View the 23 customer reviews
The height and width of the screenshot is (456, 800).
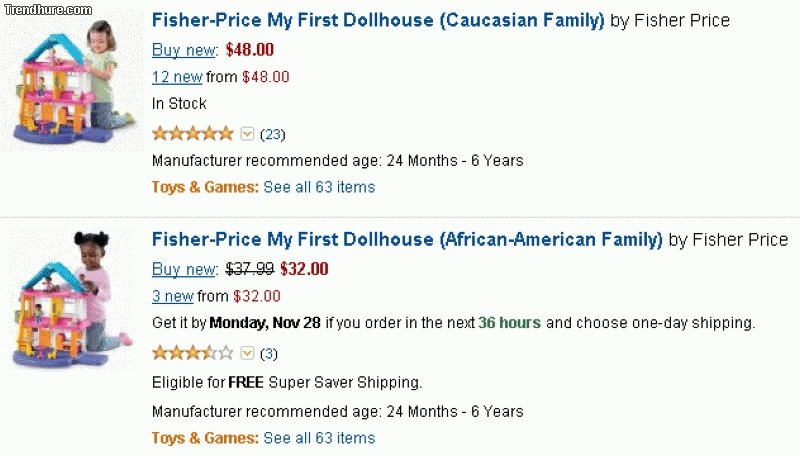point(272,134)
